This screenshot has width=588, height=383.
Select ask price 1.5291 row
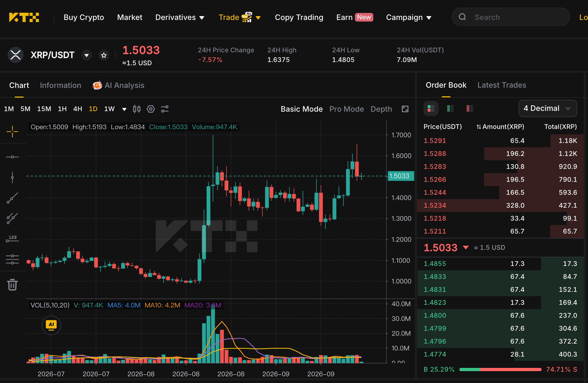500,141
